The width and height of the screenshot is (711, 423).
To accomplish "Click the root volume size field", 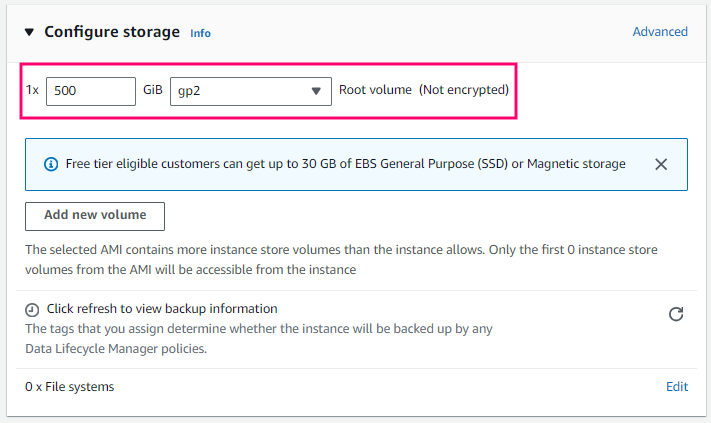I will (x=90, y=90).
